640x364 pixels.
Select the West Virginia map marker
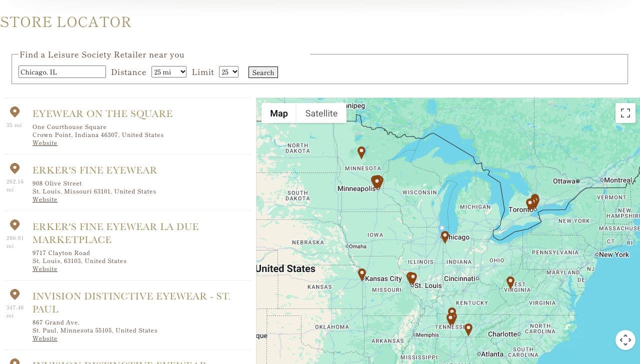510,282
